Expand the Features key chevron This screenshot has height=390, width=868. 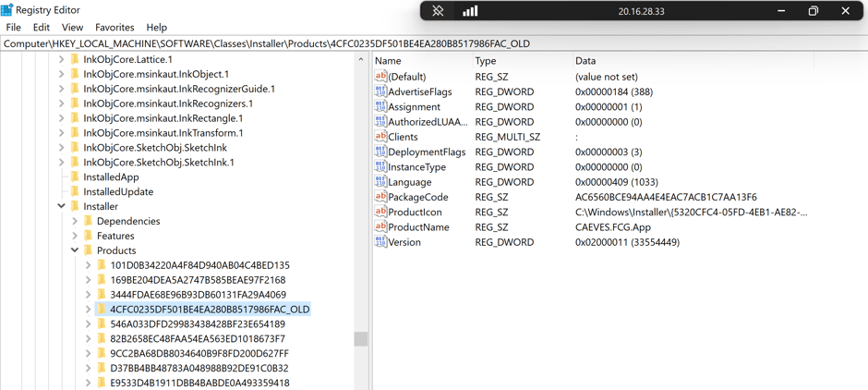pos(75,237)
